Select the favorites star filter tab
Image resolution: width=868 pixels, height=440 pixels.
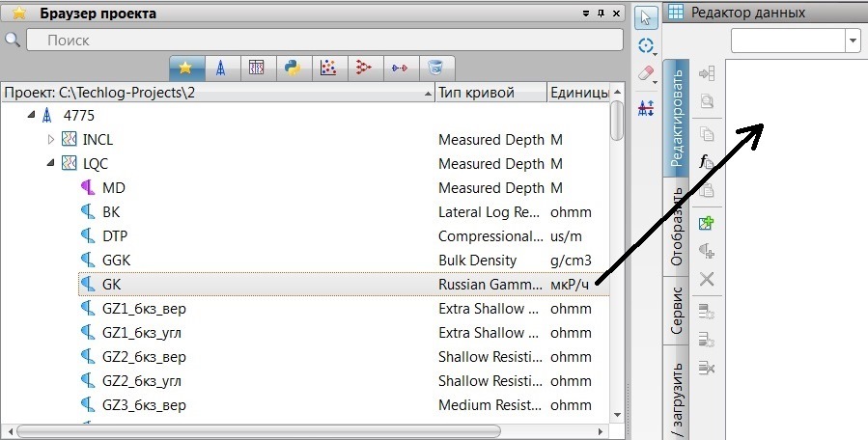(186, 69)
